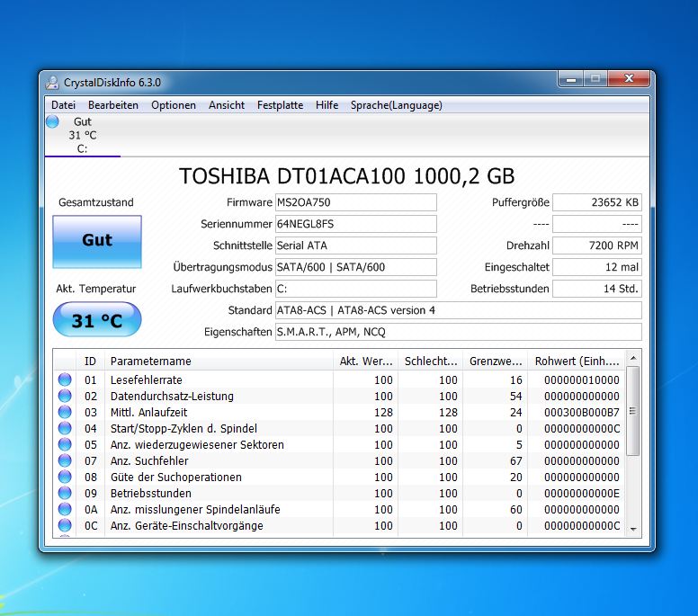Click the scroll down arrow of SMART list

633,529
